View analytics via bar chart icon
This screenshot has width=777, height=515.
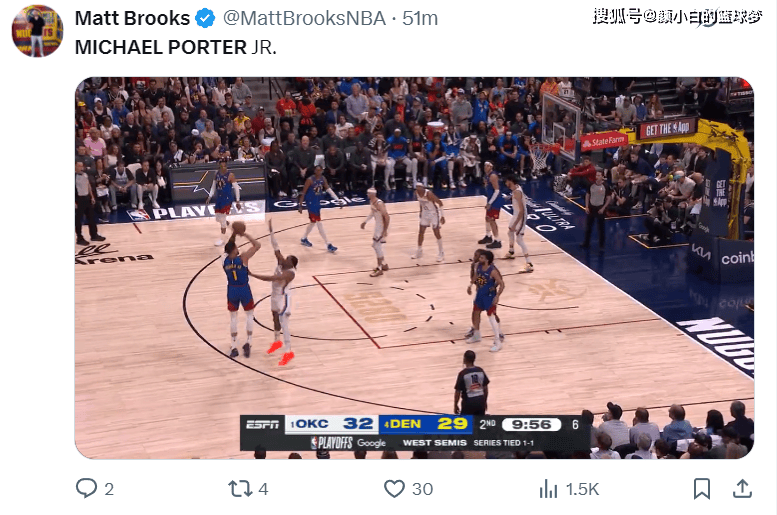tap(548, 489)
